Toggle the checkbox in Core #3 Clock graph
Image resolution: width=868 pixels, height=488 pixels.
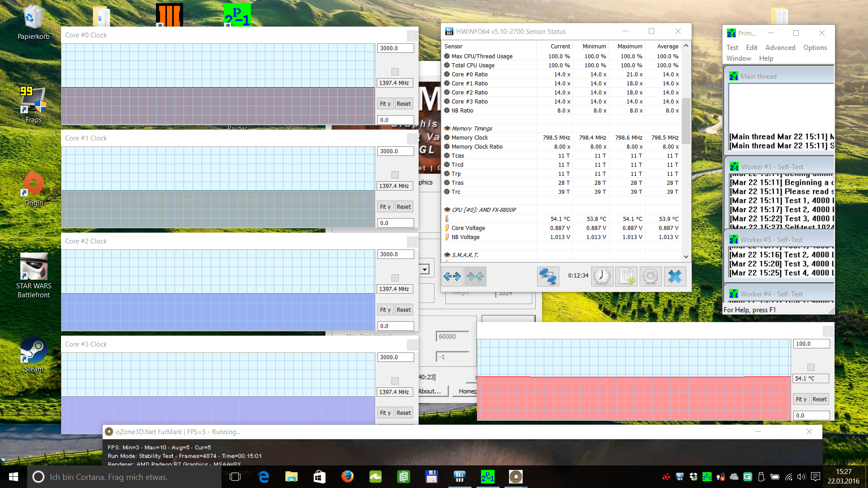point(395,381)
